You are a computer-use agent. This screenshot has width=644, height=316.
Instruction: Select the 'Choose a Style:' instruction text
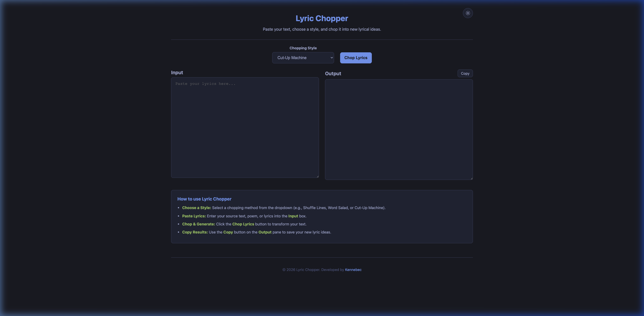click(196, 208)
